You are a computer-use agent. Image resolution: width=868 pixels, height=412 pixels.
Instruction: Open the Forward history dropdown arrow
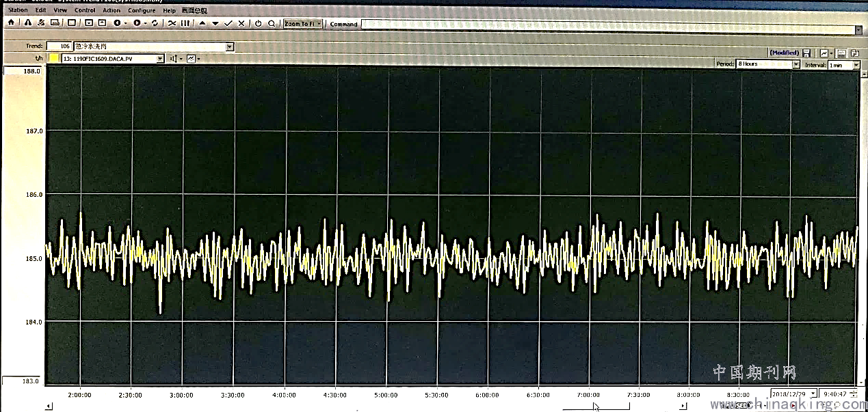pos(145,23)
